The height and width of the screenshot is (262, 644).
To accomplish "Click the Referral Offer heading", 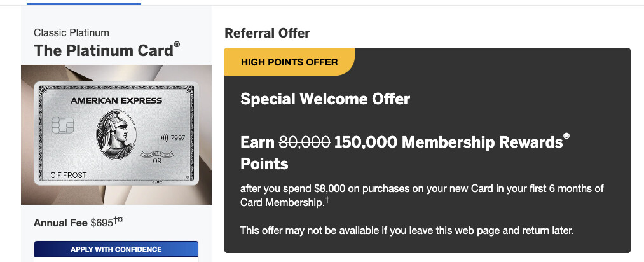I will pyautogui.click(x=267, y=33).
